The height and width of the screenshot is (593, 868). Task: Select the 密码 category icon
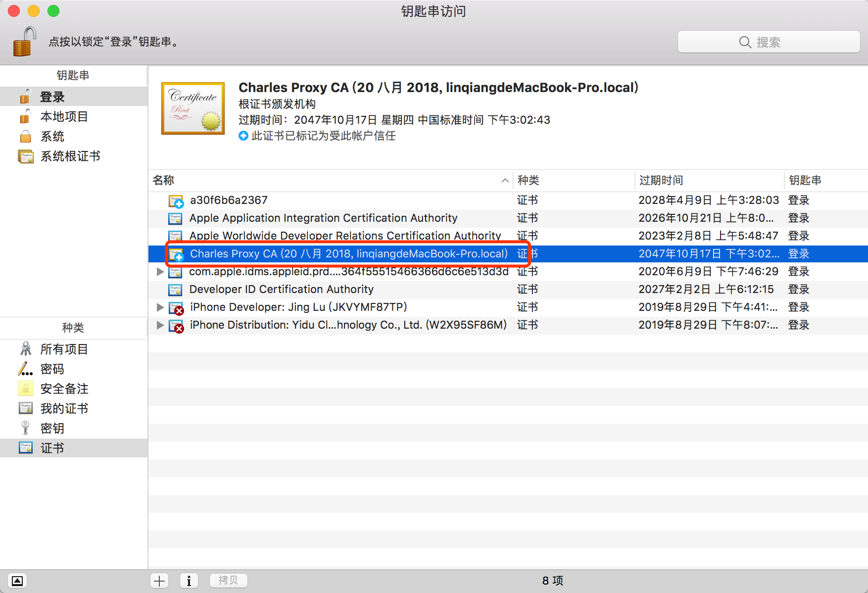tap(26, 369)
